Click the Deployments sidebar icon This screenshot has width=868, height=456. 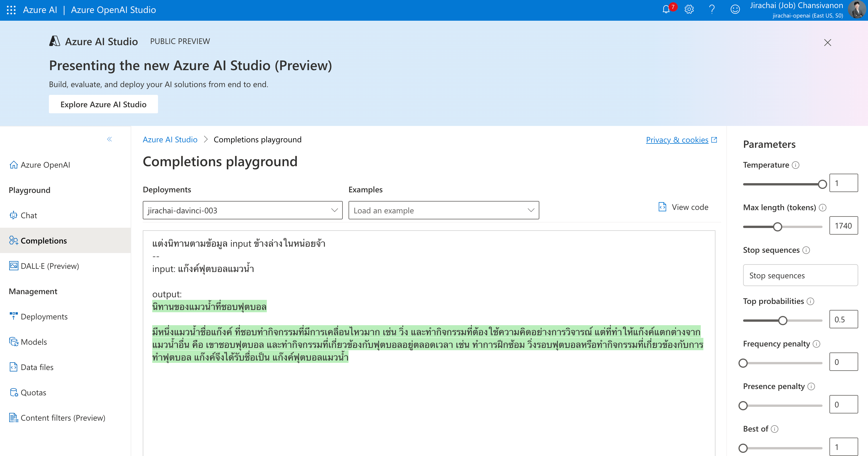(x=14, y=316)
